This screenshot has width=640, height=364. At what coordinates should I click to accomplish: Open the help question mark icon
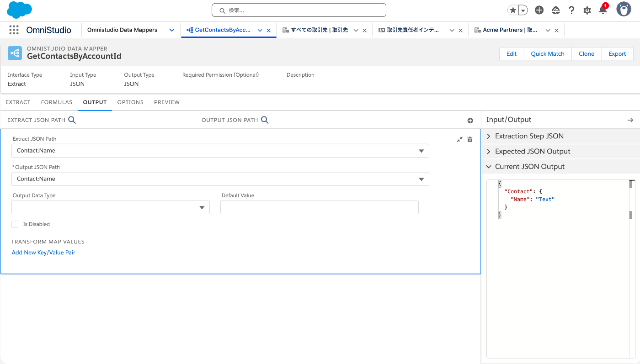[571, 10]
